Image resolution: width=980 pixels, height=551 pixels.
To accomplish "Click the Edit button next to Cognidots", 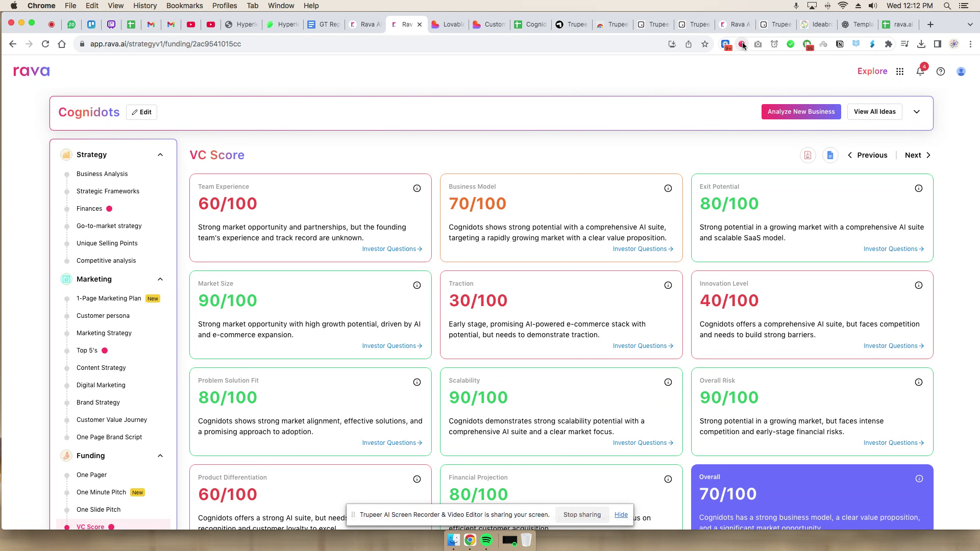I will pyautogui.click(x=141, y=112).
